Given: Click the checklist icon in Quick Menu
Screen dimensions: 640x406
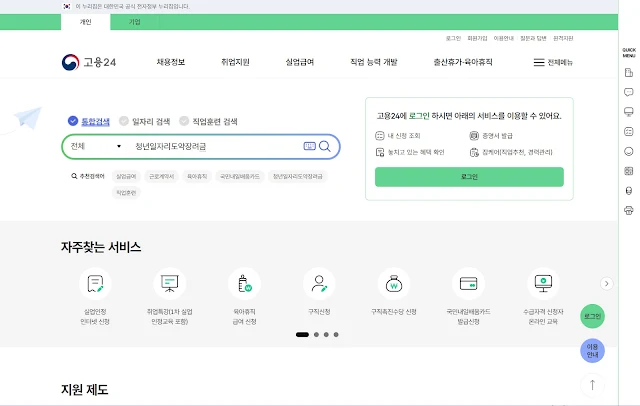Looking at the screenshot, I should [x=629, y=131].
